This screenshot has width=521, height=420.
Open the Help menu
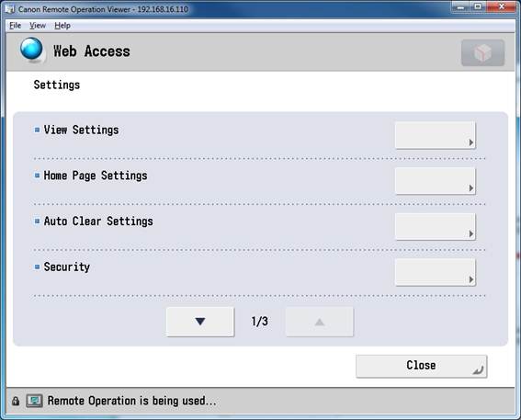point(62,26)
